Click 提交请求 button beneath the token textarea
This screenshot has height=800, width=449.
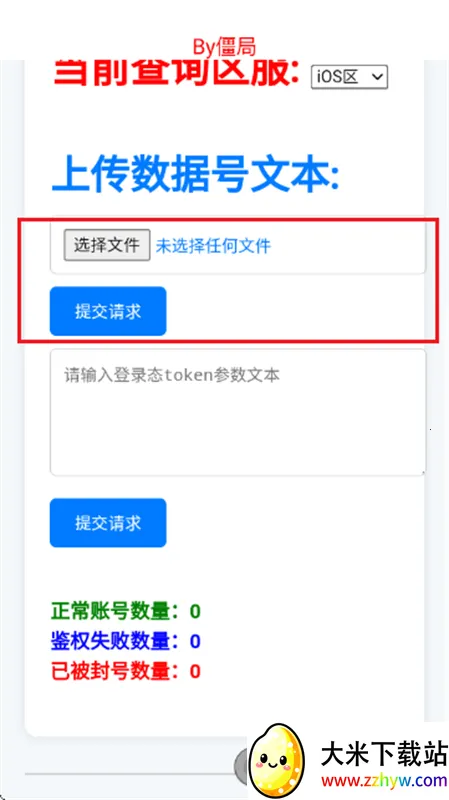(108, 523)
